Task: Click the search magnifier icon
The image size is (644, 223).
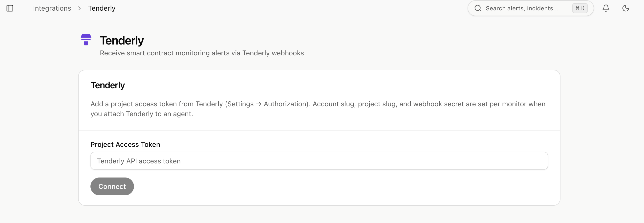Action: click(478, 8)
